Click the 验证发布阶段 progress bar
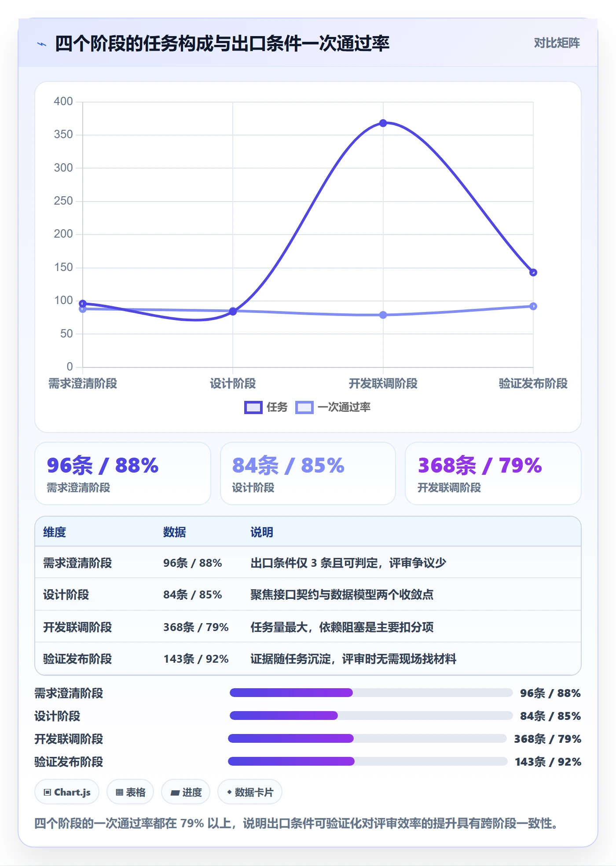The width and height of the screenshot is (616, 866). click(368, 761)
